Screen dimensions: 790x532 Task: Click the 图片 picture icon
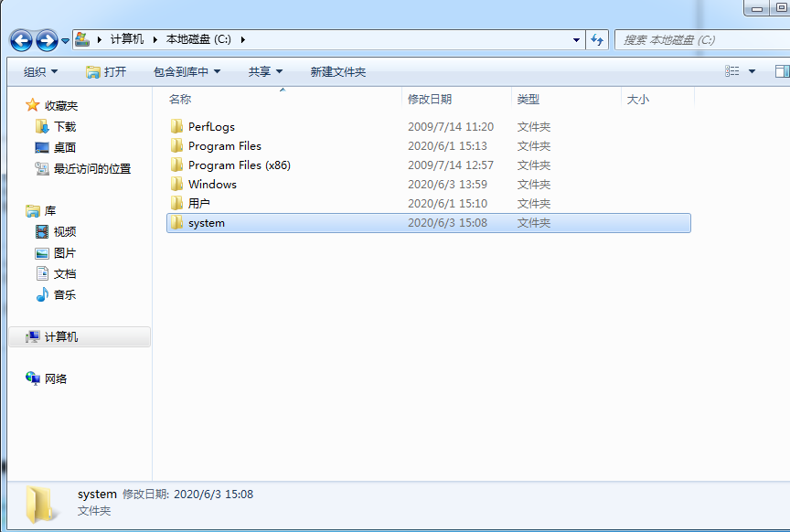click(x=42, y=253)
